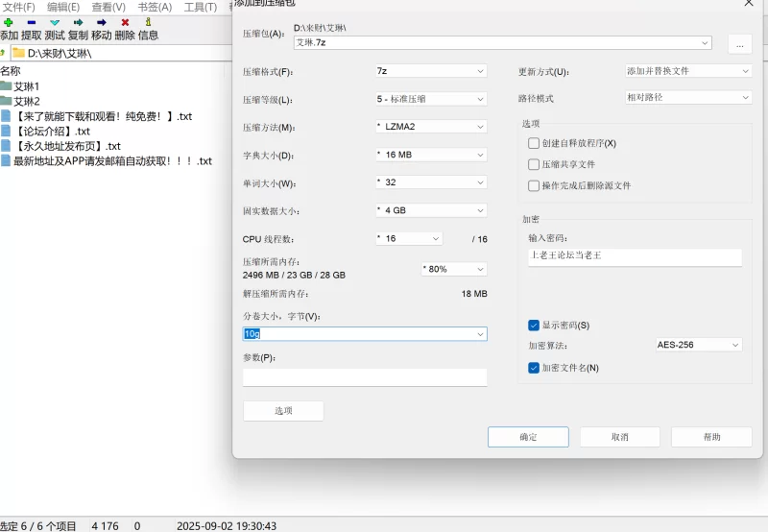
Task: Open 更新方式 添加并替换文件 dropdown
Action: point(688,71)
